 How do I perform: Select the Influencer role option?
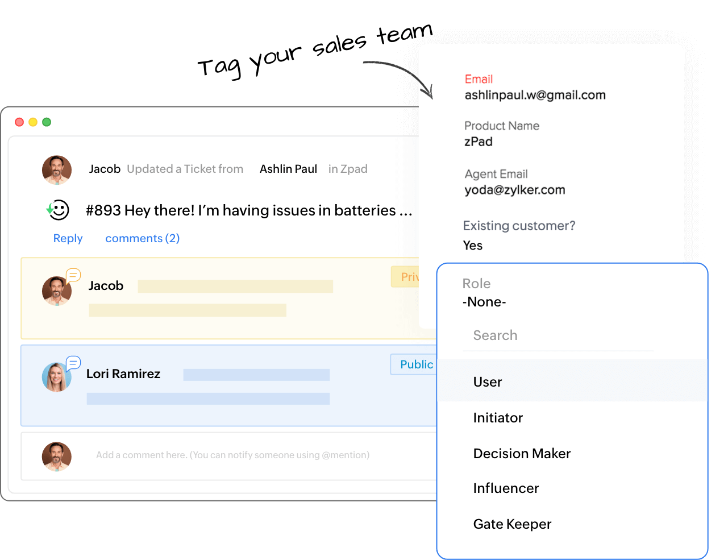click(506, 488)
